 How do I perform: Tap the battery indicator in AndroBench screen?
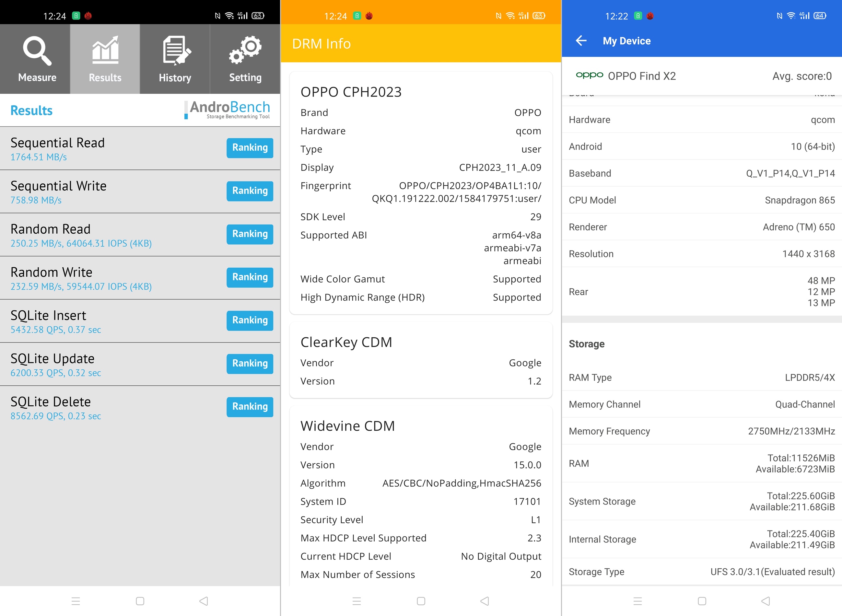click(258, 16)
